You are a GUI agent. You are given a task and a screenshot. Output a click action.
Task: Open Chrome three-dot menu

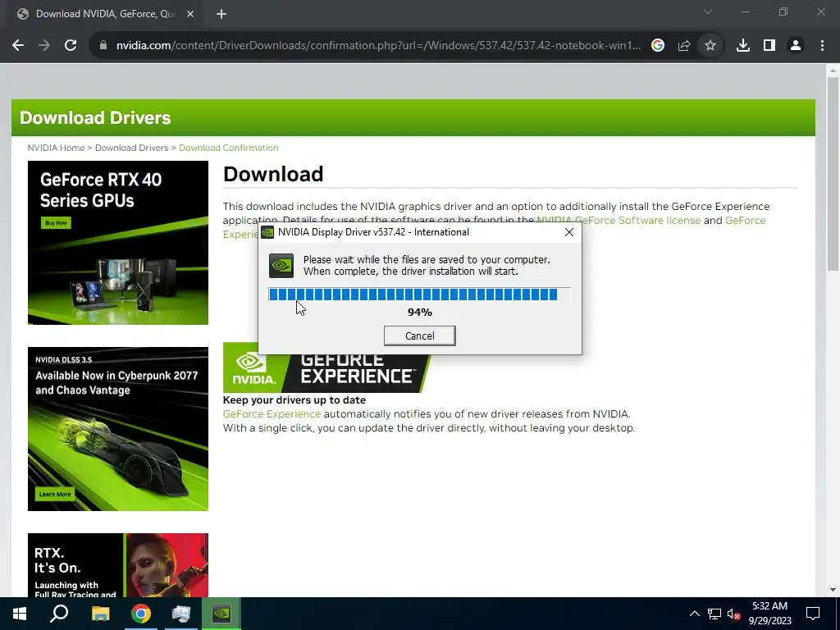point(822,46)
